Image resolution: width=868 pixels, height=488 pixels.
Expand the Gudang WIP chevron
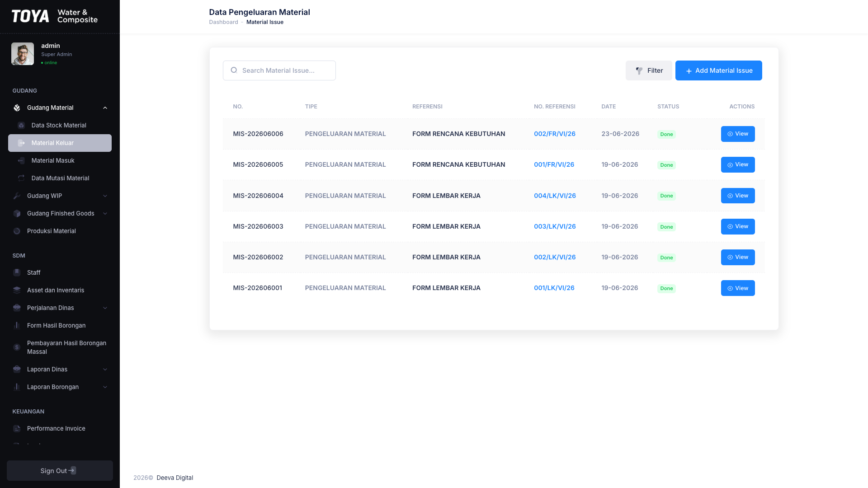(105, 196)
